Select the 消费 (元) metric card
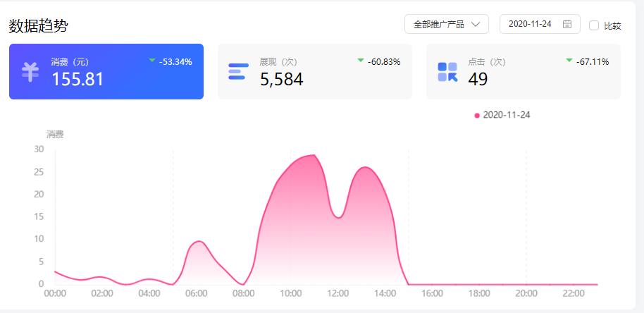Screen dimensions: 644x313 [x=106, y=71]
